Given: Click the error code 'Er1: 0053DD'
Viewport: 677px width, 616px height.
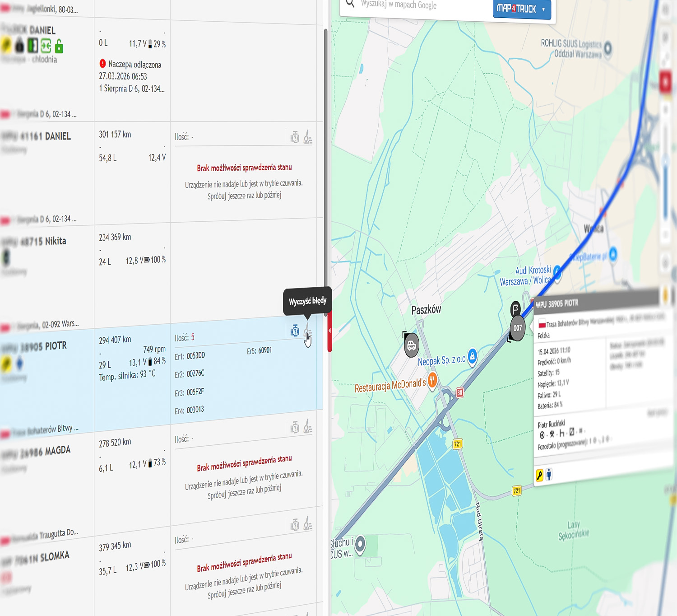Looking at the screenshot, I should 190,356.
